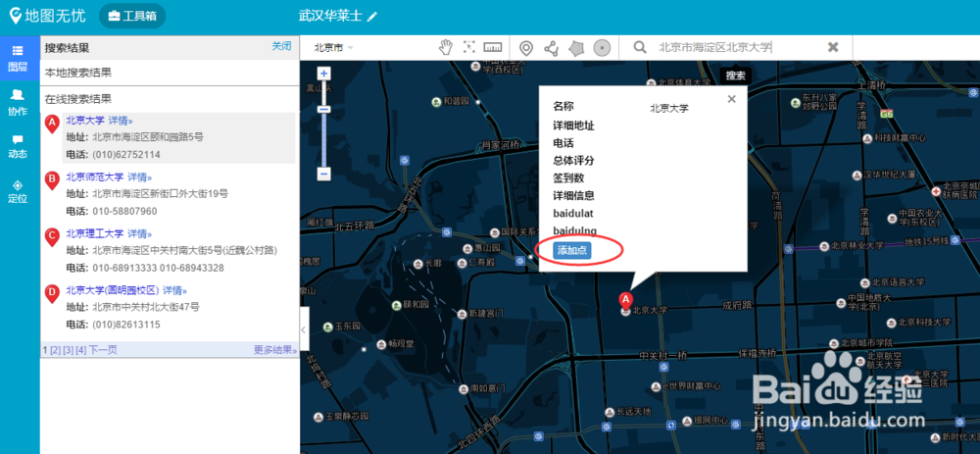Screen dimensions: 980x454
Task: Click the 畅观堂 map label
Action: click(401, 343)
